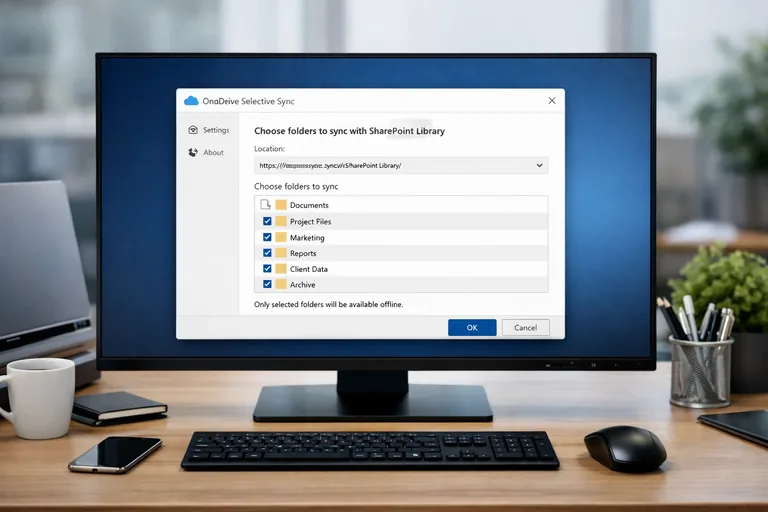The height and width of the screenshot is (512, 768).
Task: Click the Documents folder icon
Action: pos(281,205)
